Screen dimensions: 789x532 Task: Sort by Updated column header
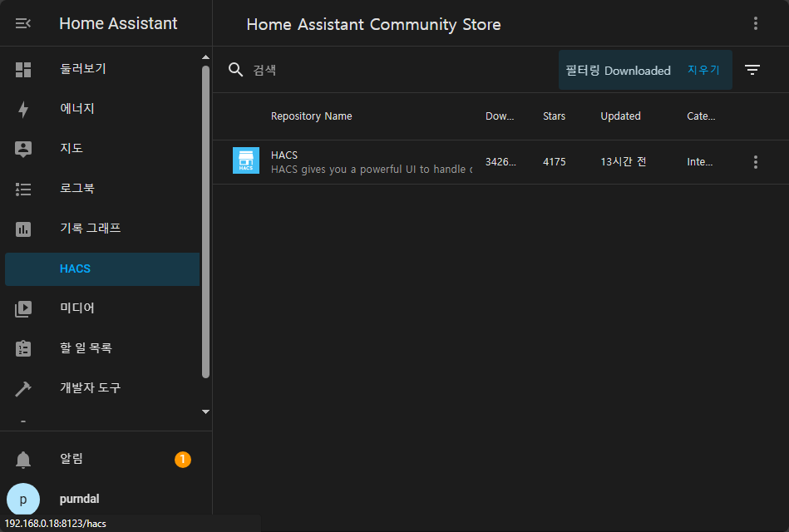pos(620,116)
